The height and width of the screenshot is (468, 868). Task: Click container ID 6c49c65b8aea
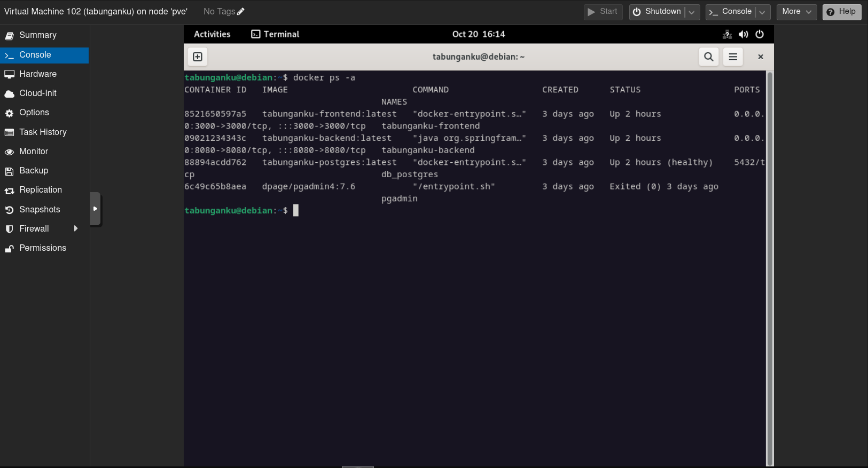[215, 187]
